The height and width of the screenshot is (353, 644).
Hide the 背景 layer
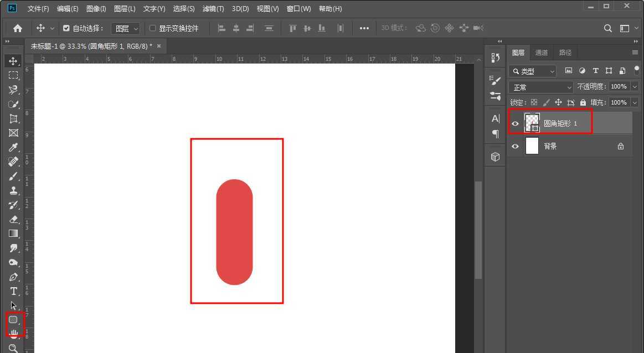(x=516, y=146)
